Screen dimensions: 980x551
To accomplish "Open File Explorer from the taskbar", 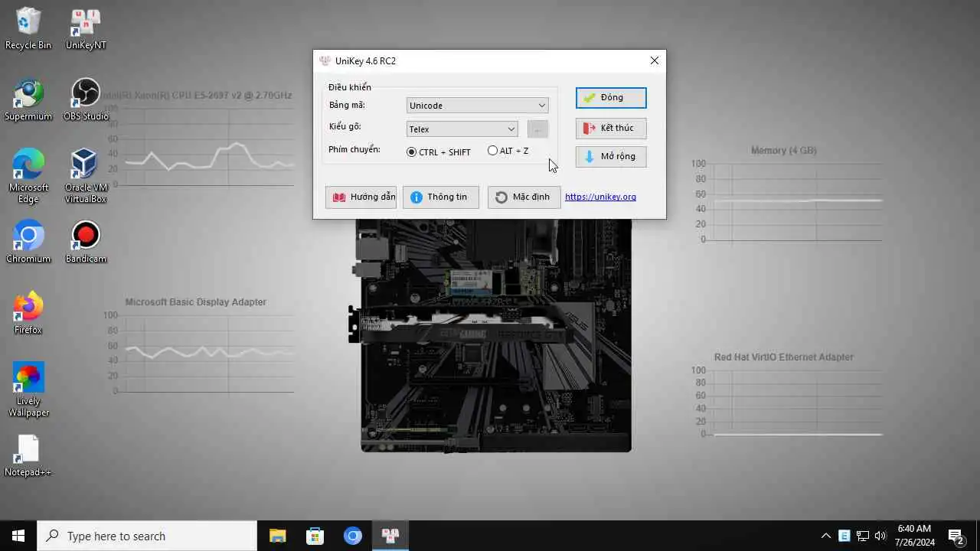I will 277,536.
